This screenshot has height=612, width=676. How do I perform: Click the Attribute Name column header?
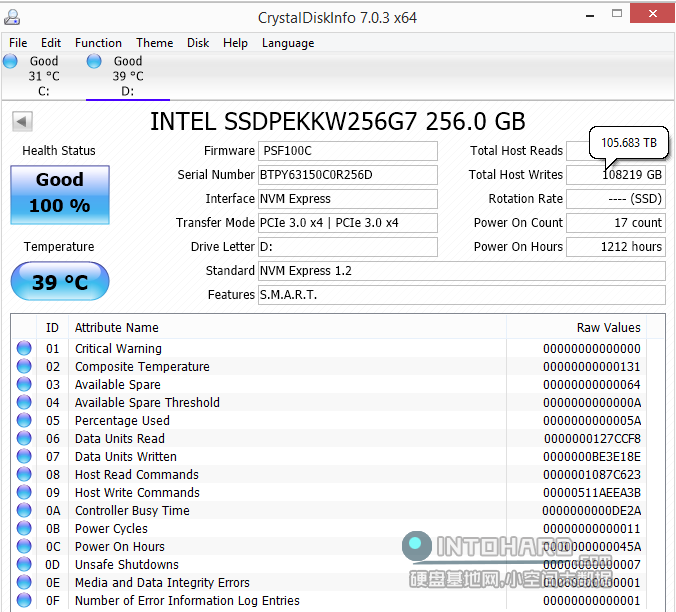point(287,328)
